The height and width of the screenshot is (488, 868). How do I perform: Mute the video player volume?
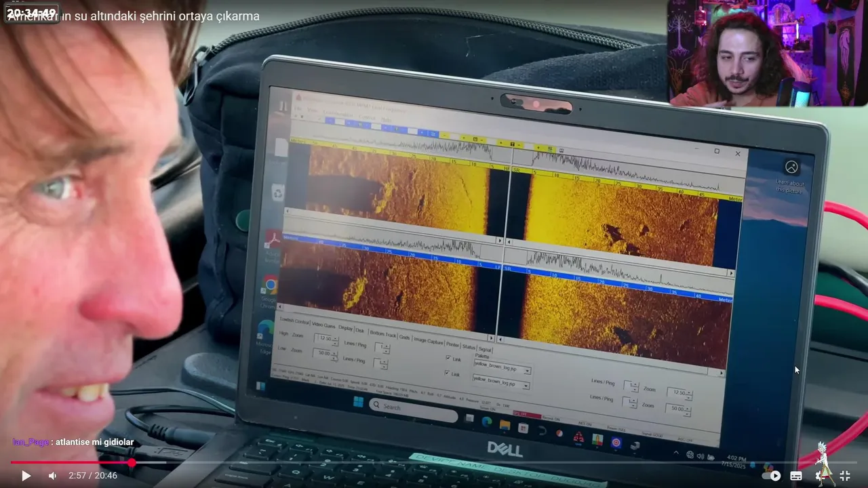point(52,476)
